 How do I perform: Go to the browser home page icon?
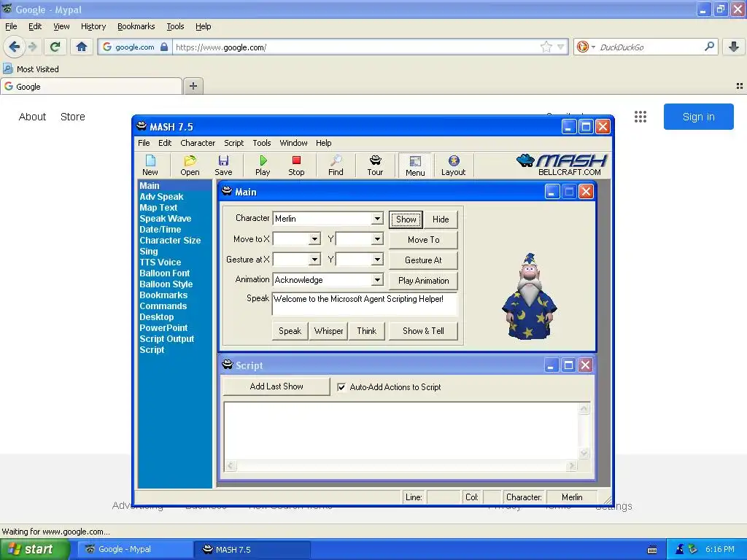click(82, 47)
